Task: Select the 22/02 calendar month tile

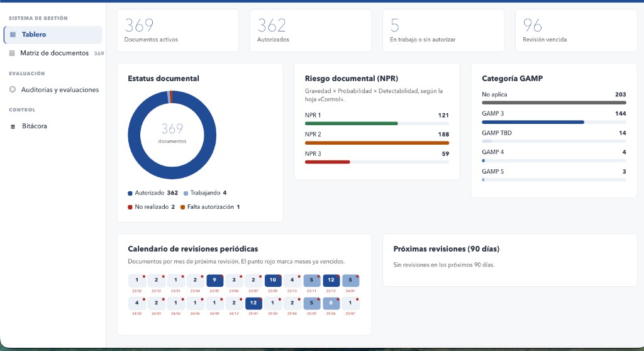Action: coord(136,281)
